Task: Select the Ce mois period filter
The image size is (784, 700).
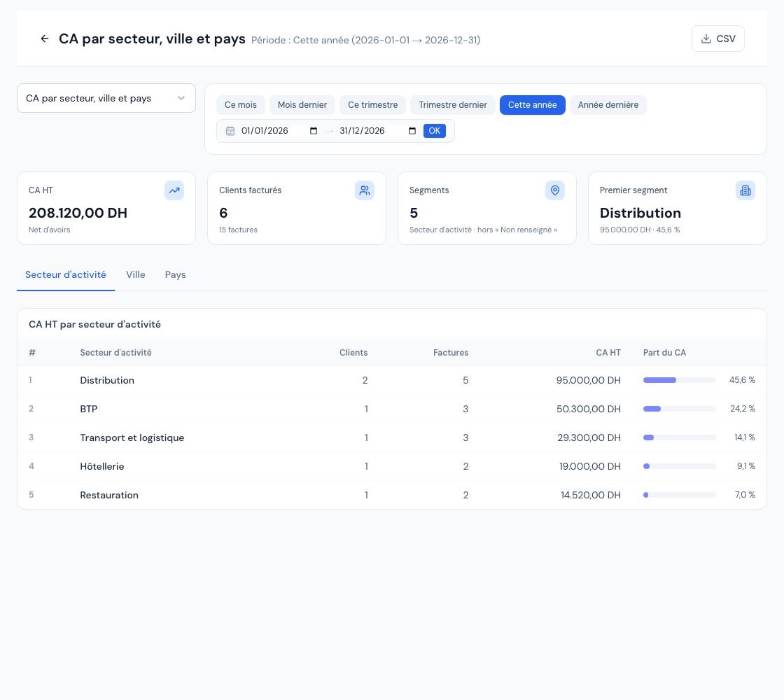Action: [x=241, y=105]
